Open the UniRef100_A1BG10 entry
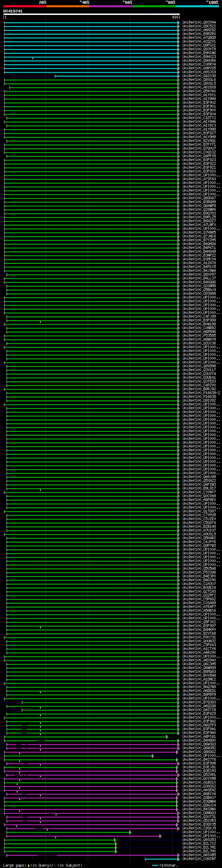222x868 pixels. [199, 783]
